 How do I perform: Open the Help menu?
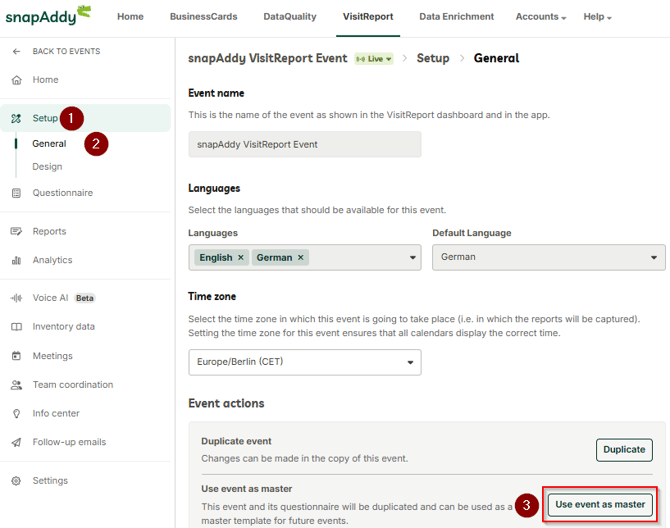point(597,17)
